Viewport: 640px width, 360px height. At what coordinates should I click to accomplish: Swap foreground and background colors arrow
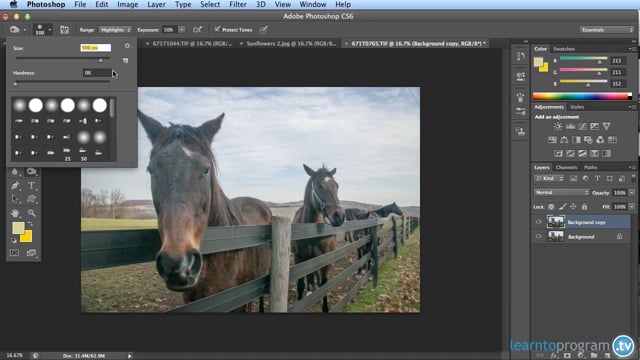31,224
